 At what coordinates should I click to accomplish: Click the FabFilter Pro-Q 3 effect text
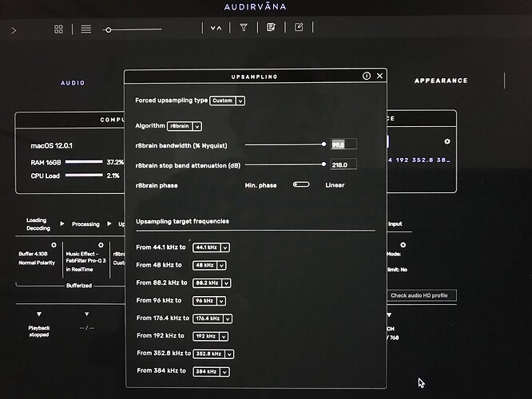point(86,260)
